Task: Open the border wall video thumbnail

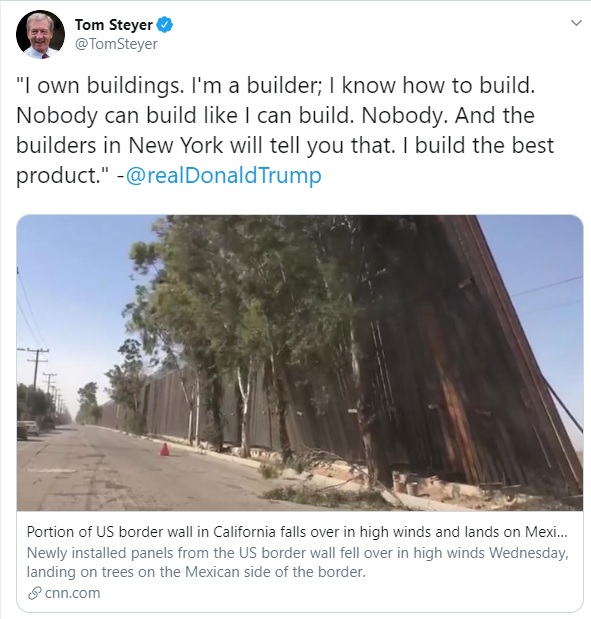Action: pos(300,362)
